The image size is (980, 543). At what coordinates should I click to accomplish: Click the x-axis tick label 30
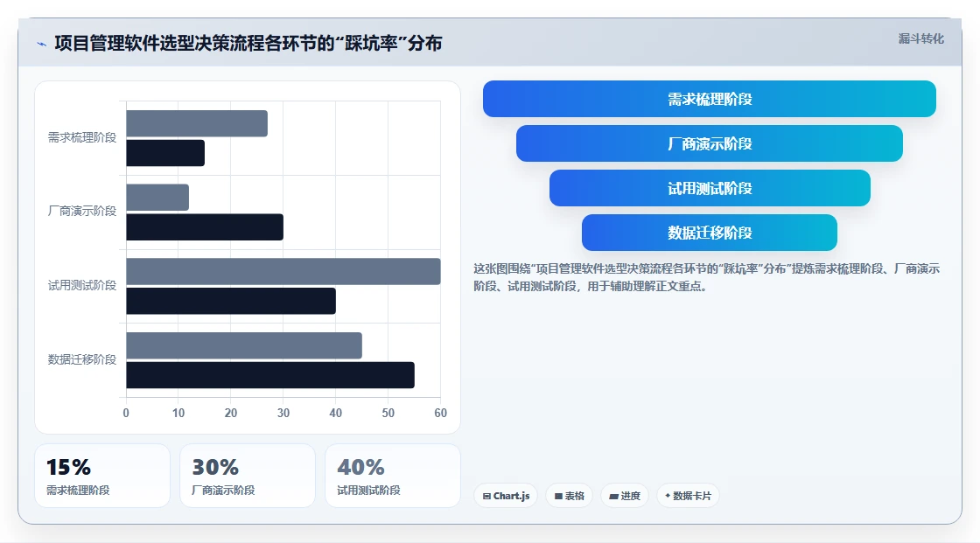coord(283,413)
